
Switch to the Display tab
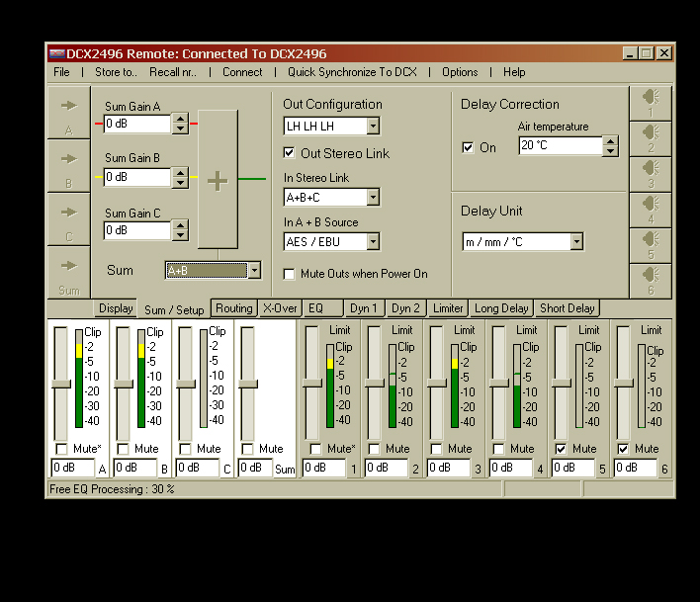coord(116,308)
